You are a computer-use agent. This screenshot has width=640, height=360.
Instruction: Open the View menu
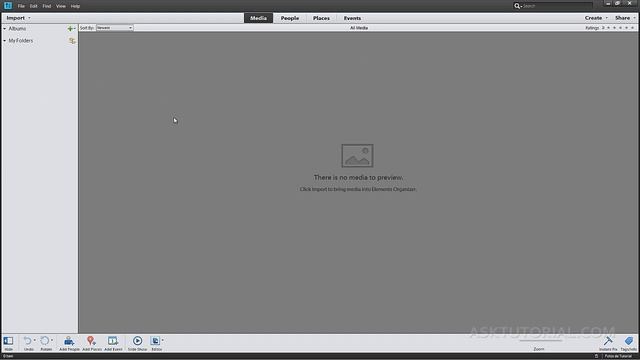(61, 6)
